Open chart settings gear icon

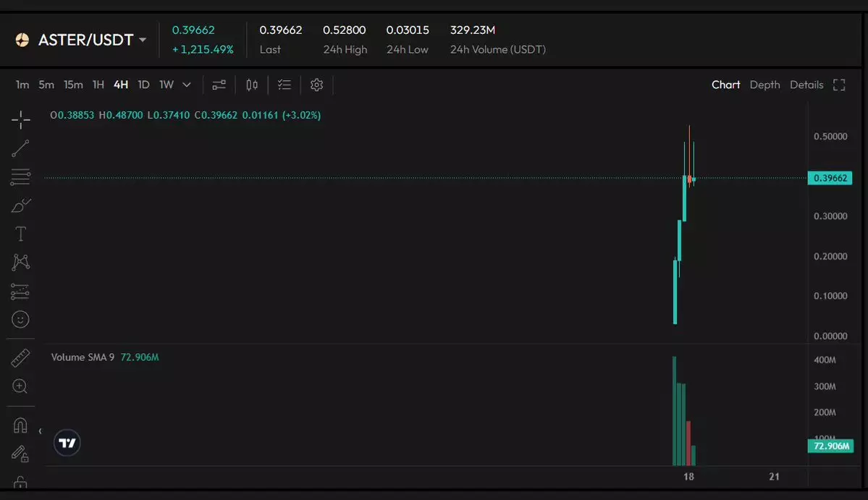[316, 85]
